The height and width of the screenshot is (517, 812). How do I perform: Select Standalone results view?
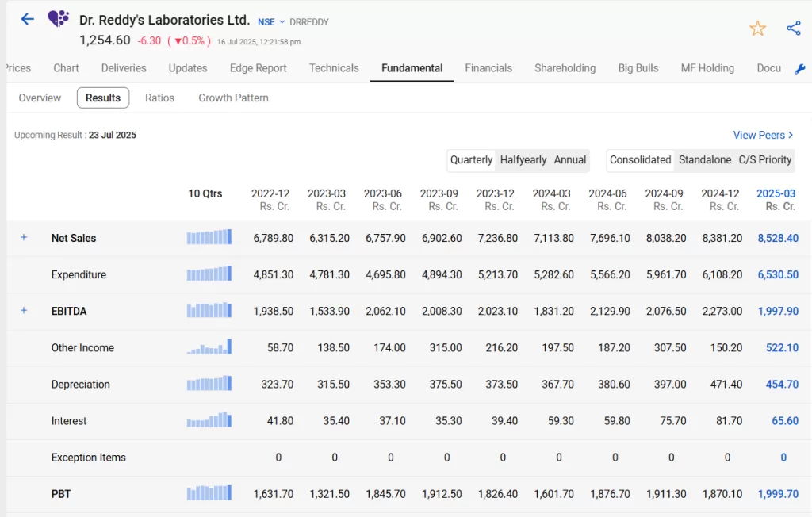(705, 159)
